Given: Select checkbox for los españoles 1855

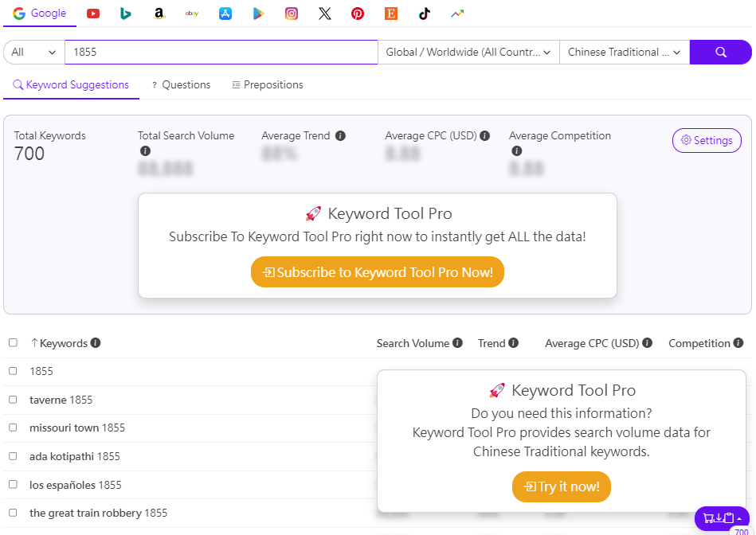Looking at the screenshot, I should tap(13, 484).
